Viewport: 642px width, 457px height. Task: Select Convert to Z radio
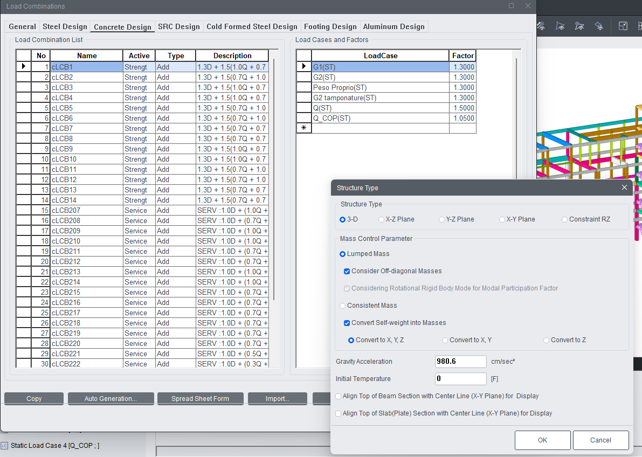[x=546, y=340]
